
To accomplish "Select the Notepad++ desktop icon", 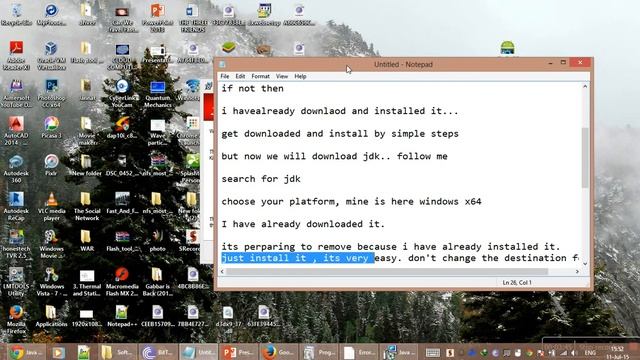I will 122,316.
